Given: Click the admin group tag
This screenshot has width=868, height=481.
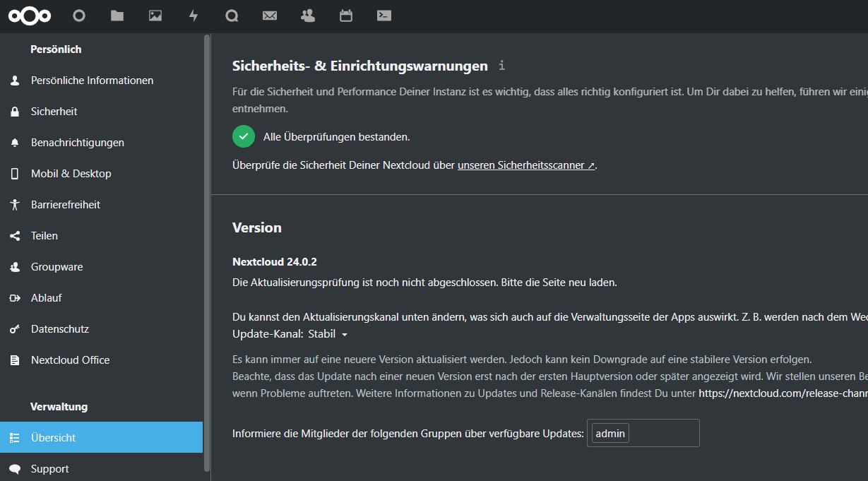Looking at the screenshot, I should [610, 434].
